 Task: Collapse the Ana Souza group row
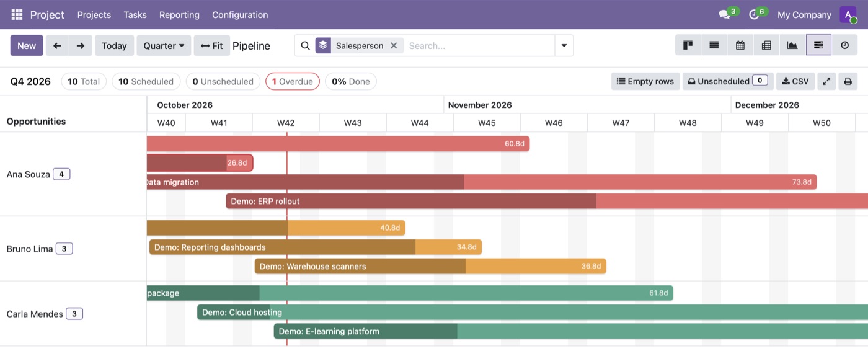(73, 174)
